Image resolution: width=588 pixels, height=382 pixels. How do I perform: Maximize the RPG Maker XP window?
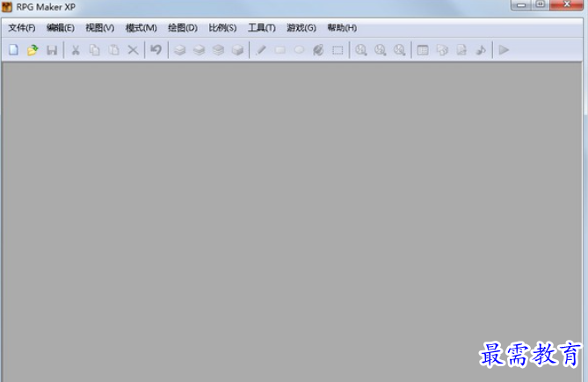pos(540,5)
